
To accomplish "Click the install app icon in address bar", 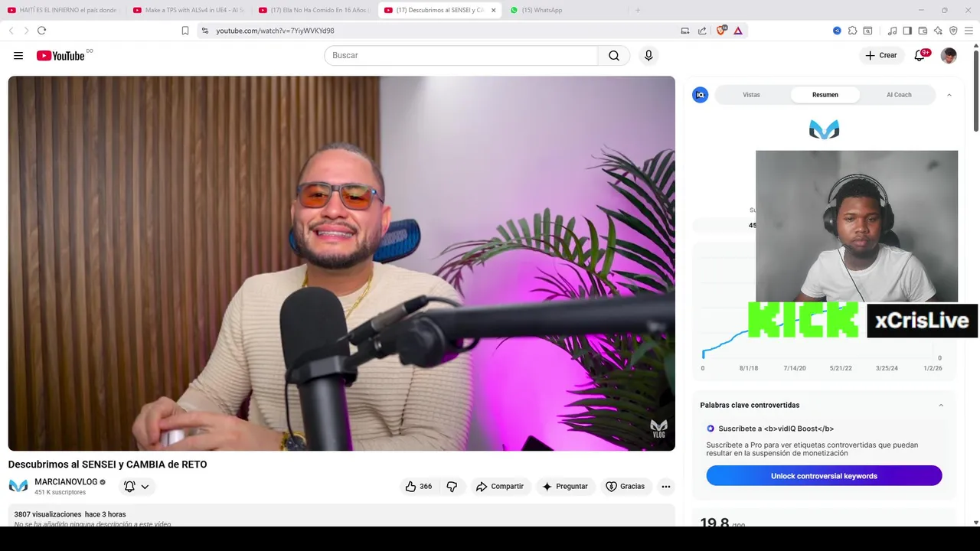I will (x=685, y=31).
